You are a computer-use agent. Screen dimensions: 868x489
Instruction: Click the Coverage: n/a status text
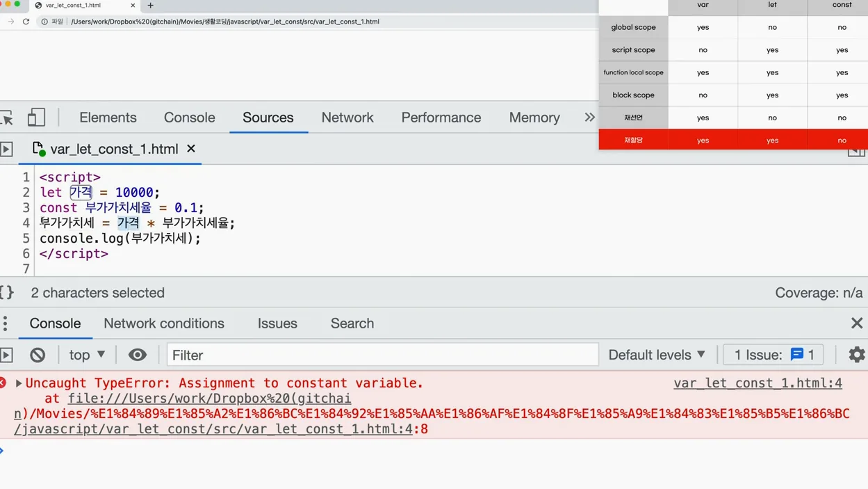819,293
